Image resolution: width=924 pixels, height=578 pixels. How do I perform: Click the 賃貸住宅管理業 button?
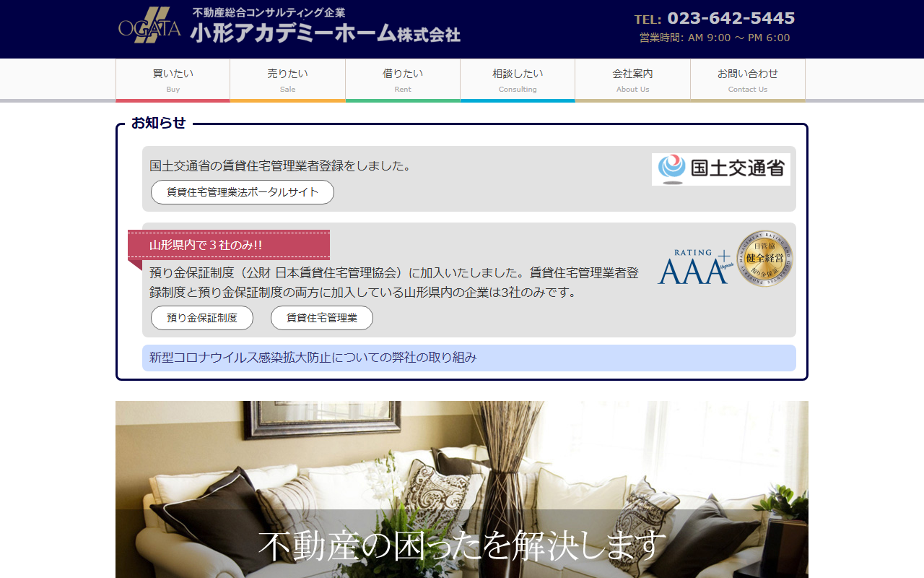click(322, 318)
